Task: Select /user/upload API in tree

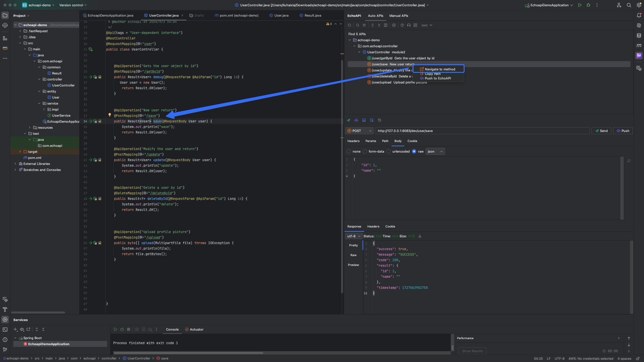Action: [397, 82]
